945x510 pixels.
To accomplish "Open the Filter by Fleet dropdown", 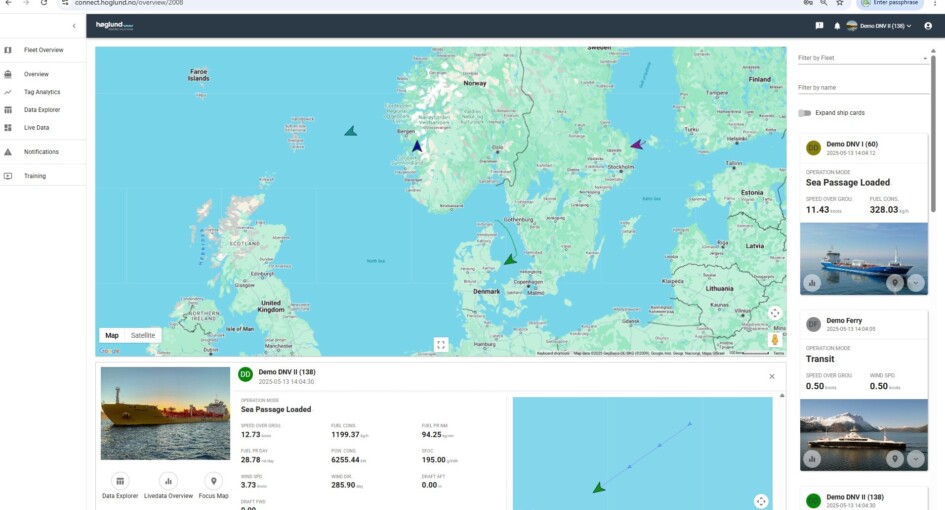I will 862,58.
